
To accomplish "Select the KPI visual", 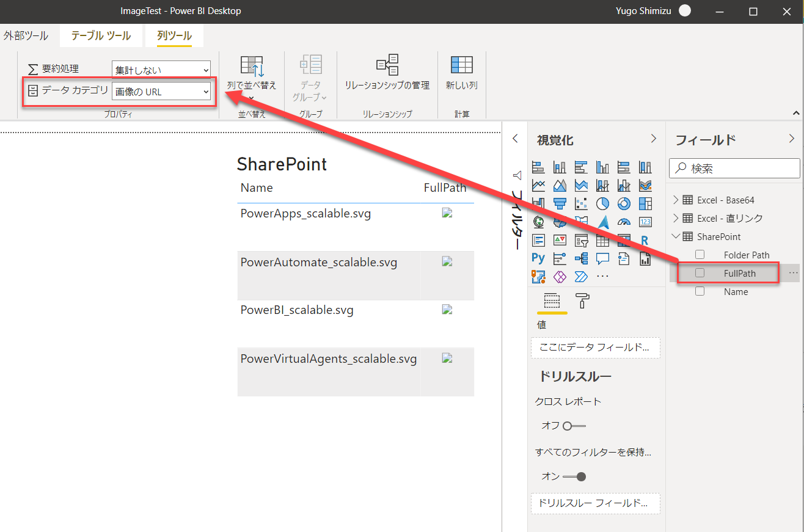I will click(560, 240).
